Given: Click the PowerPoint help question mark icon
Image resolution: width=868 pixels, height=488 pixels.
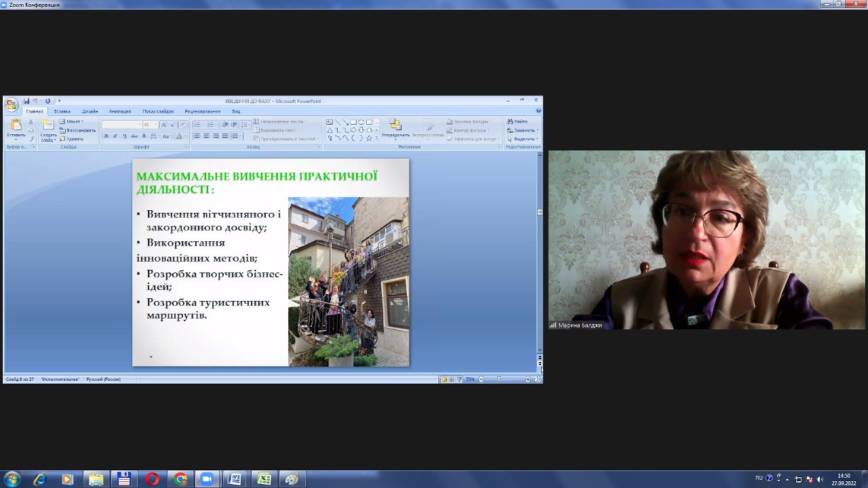Looking at the screenshot, I should coord(538,110).
